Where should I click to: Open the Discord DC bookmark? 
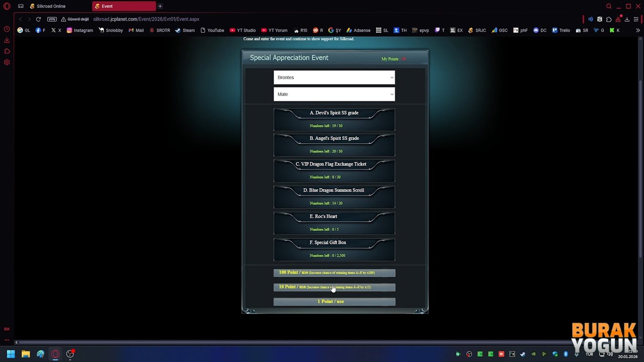coord(540,30)
